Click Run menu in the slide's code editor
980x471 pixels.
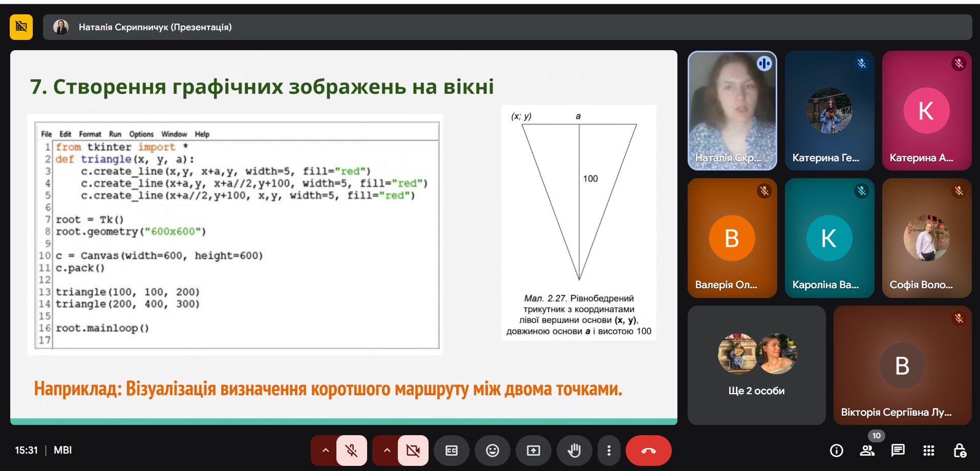[x=115, y=134]
